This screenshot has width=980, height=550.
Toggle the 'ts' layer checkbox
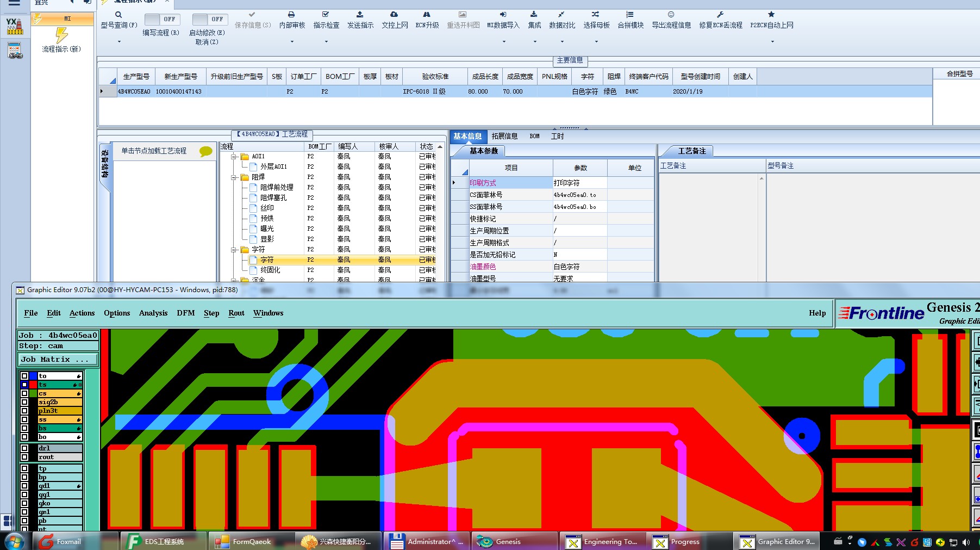24,385
